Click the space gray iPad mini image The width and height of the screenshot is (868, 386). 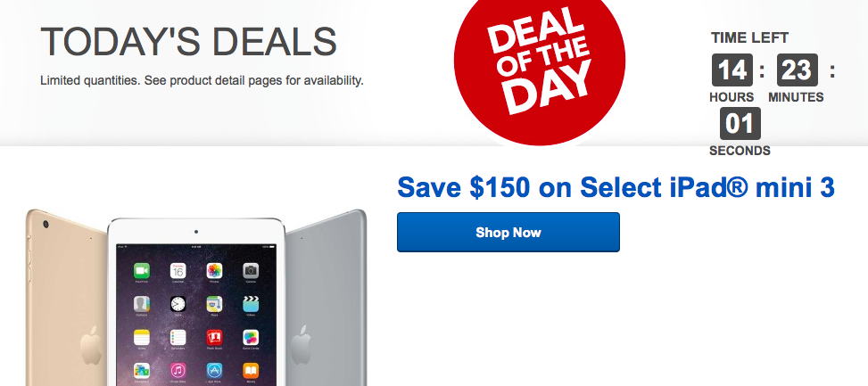click(x=326, y=298)
